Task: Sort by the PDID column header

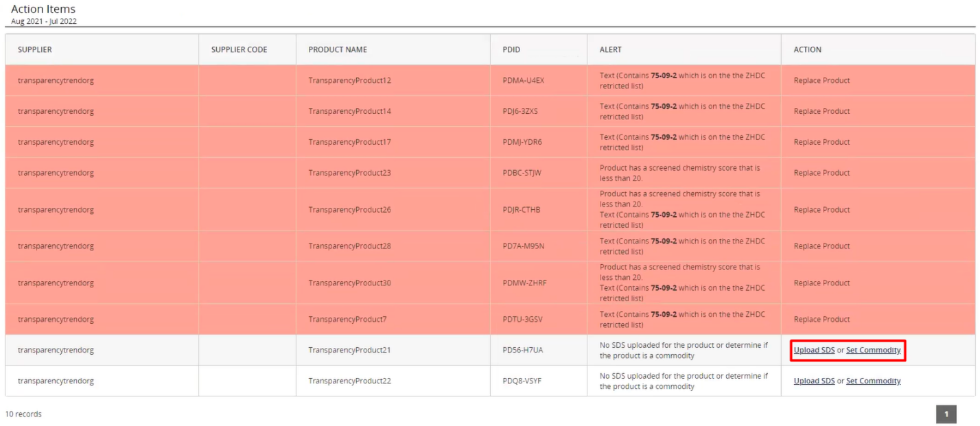Action: 511,49
